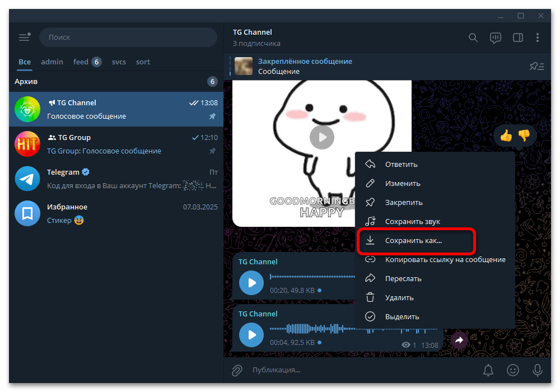Record a voice message with microphone

pos(538,370)
